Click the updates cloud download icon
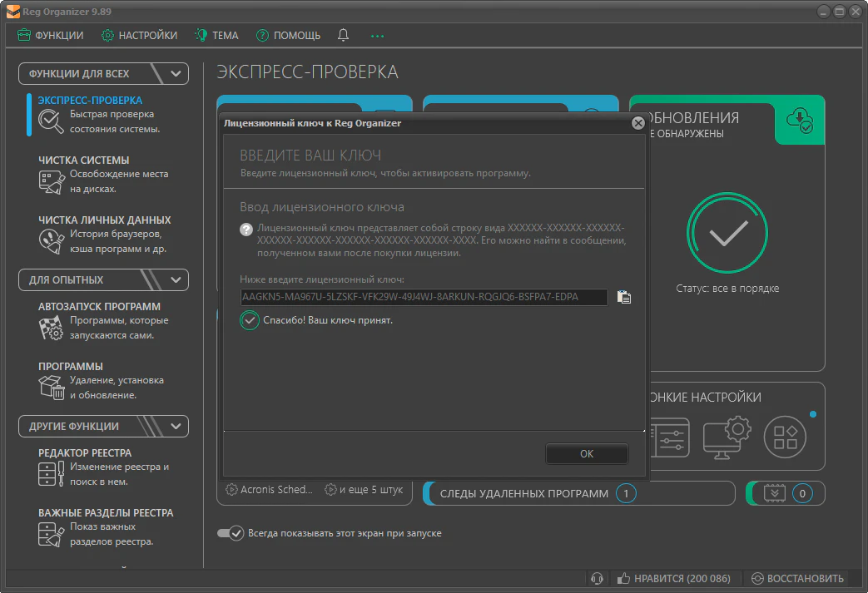This screenshot has width=868, height=593. point(800,120)
